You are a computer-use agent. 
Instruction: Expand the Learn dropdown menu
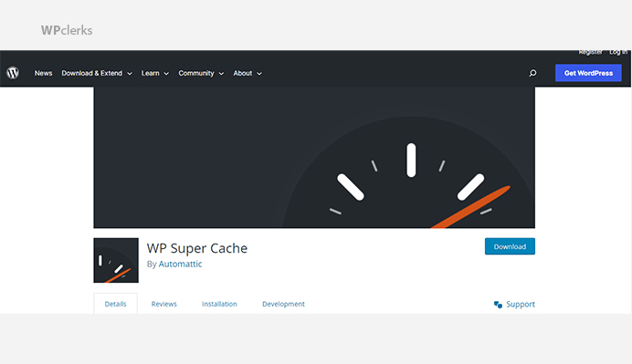(x=154, y=73)
